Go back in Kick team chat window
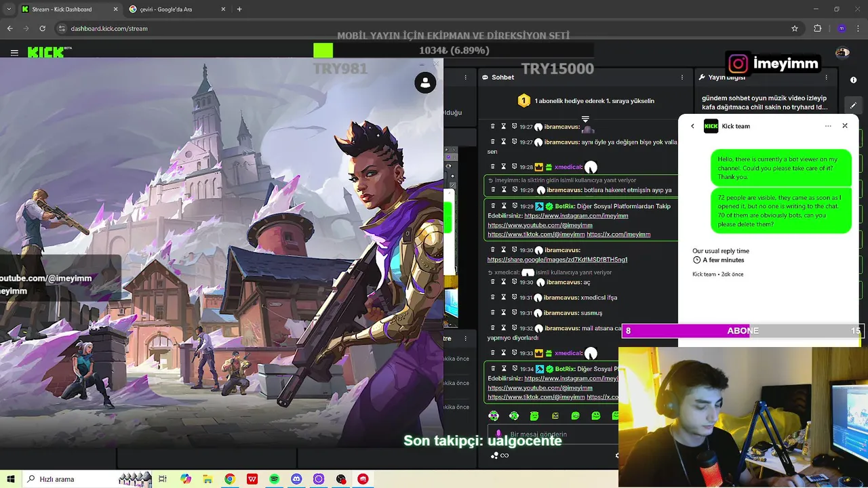 [x=692, y=126]
